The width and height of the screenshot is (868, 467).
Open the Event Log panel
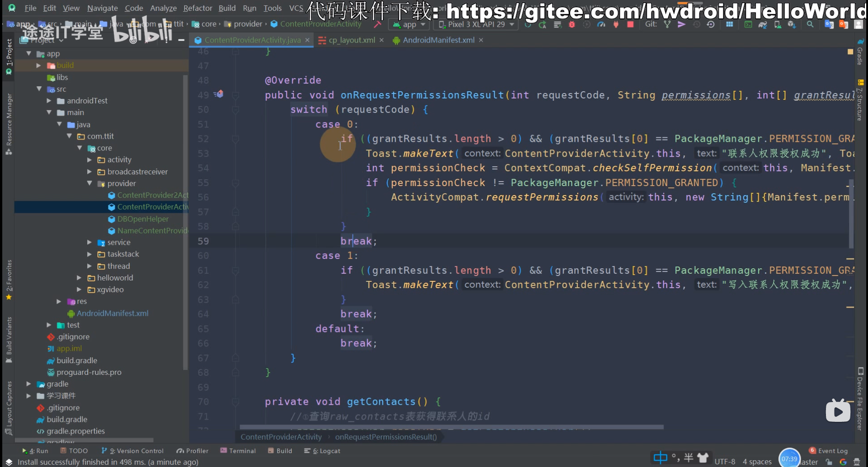point(828,451)
